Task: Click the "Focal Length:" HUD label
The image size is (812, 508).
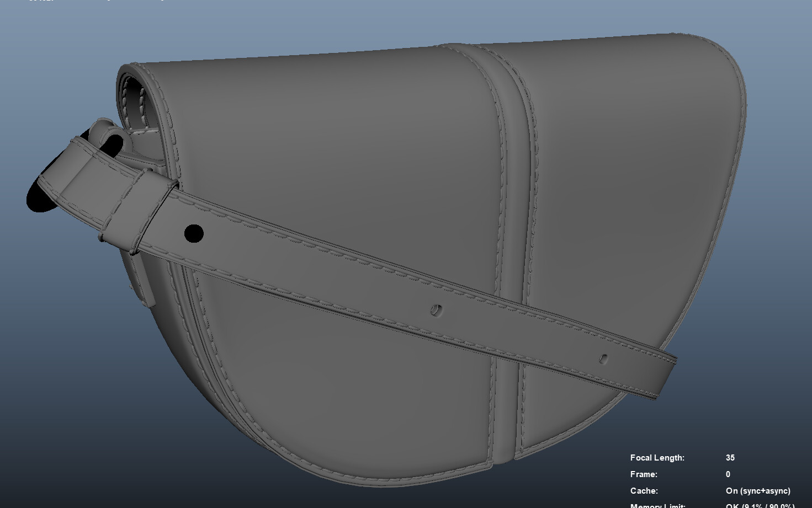Action: pyautogui.click(x=657, y=458)
